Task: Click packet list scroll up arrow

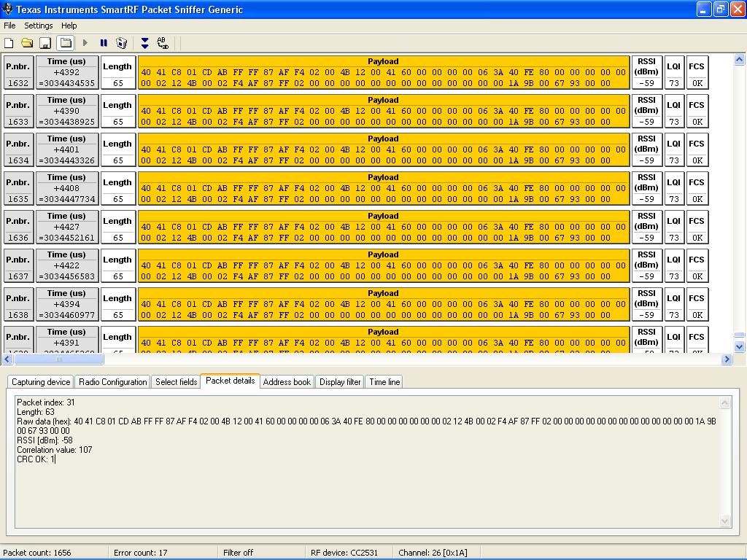Action: (740, 60)
